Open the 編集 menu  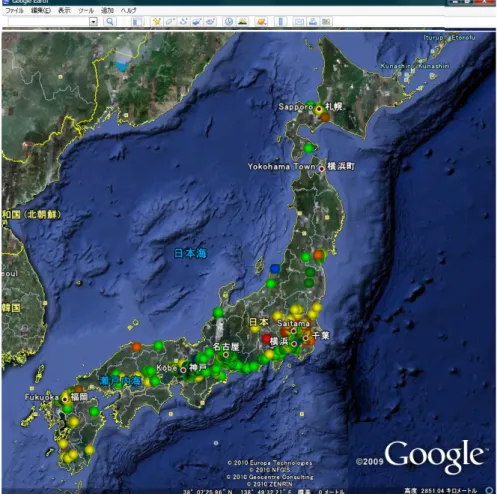(x=41, y=10)
